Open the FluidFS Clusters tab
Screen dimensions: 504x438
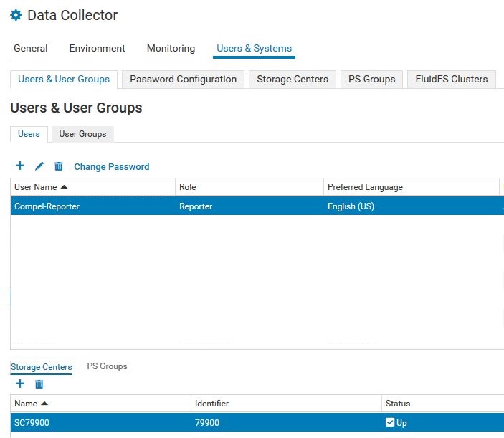(451, 79)
